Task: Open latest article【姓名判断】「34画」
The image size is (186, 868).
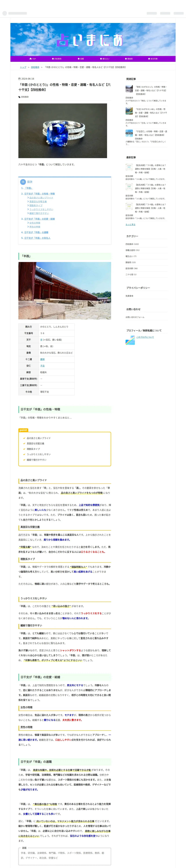Action: 151,208
